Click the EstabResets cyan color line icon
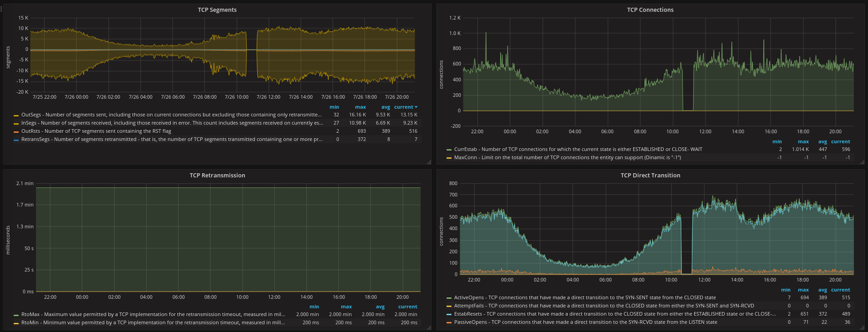This screenshot has width=868, height=332. point(449,315)
